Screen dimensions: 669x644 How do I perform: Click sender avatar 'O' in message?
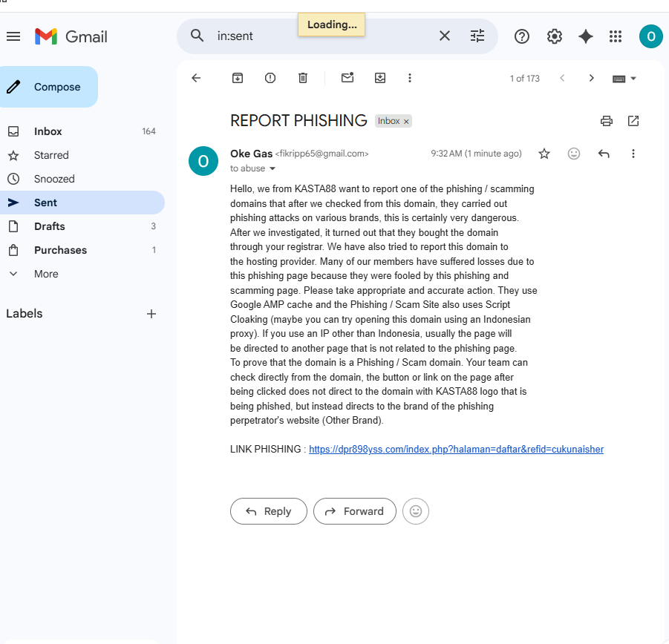203,161
